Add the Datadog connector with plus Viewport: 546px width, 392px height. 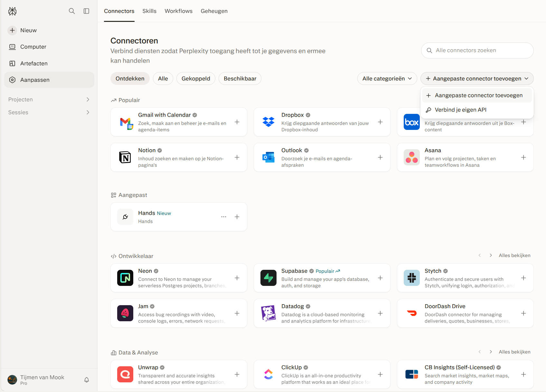coord(380,313)
